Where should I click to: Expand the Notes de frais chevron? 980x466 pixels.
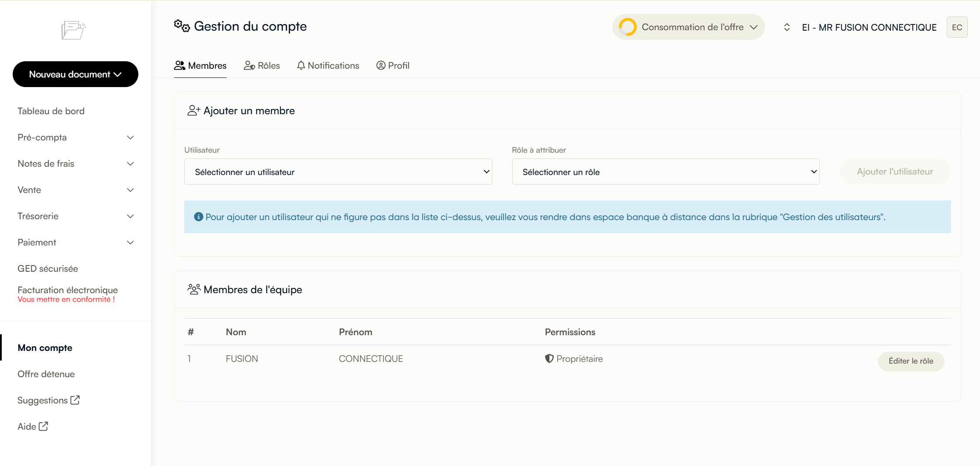(130, 164)
